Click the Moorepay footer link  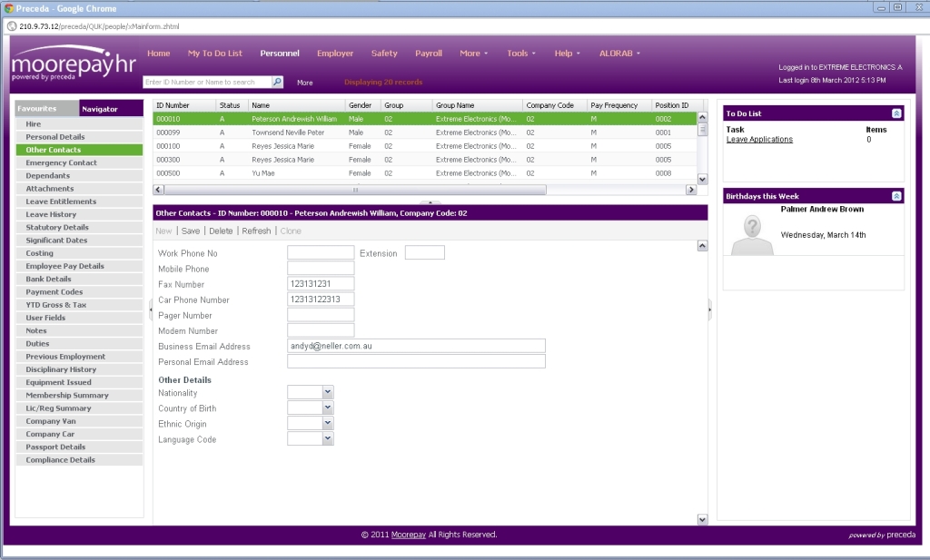tap(409, 535)
